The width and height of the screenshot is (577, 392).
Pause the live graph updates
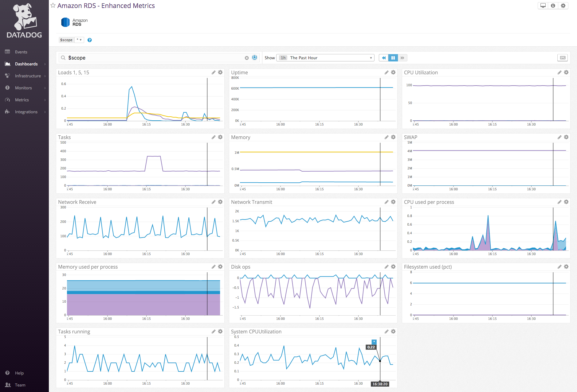click(x=393, y=58)
